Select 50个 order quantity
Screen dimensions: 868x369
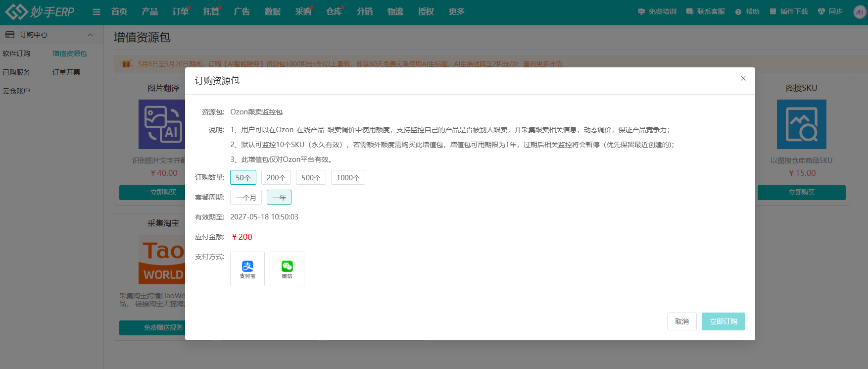pyautogui.click(x=243, y=177)
